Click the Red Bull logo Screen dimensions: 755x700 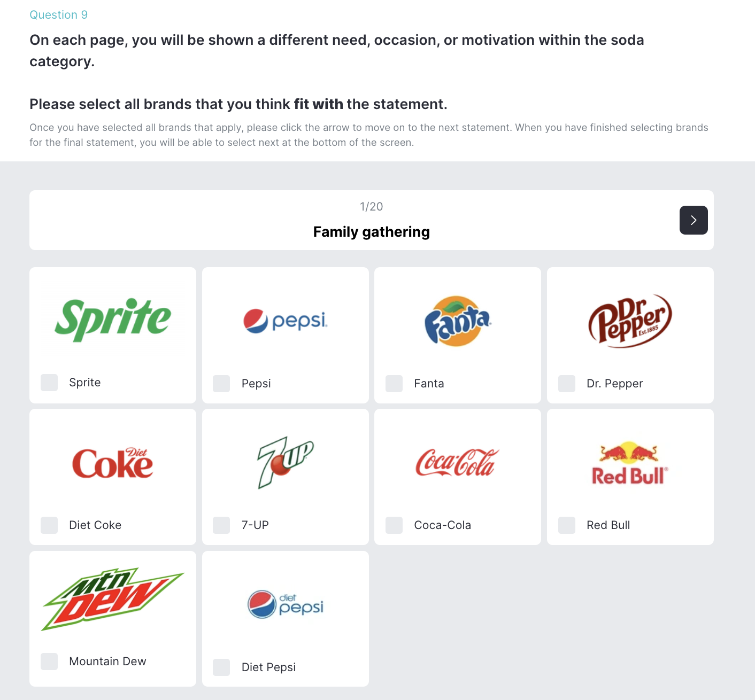coord(630,463)
